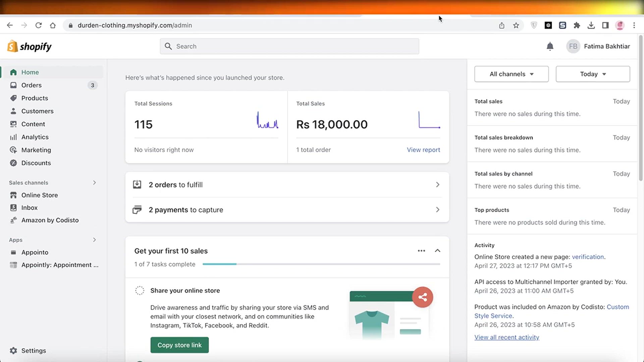Viewport: 644px width, 362px height.
Task: Open the Custom Style Service link
Action: tap(551, 311)
